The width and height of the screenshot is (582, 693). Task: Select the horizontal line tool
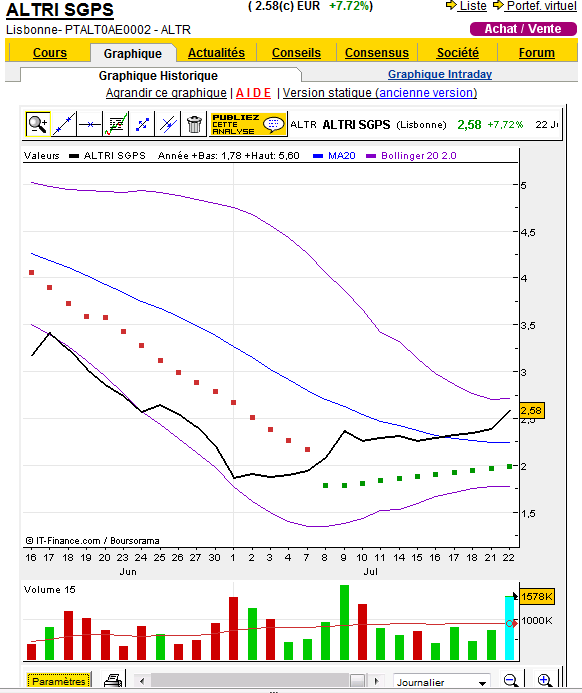click(x=90, y=124)
